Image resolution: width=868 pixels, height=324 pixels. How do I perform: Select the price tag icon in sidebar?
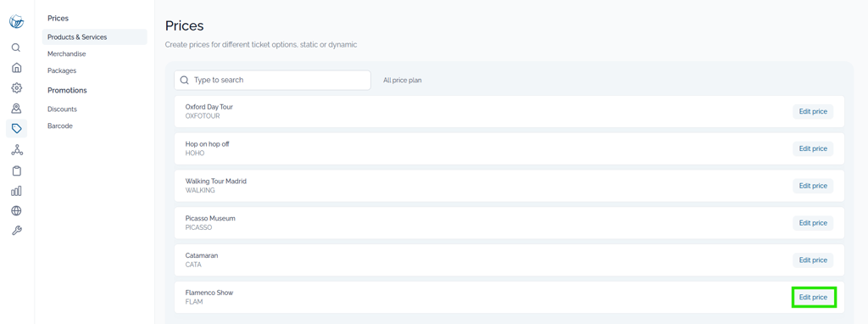pos(17,128)
